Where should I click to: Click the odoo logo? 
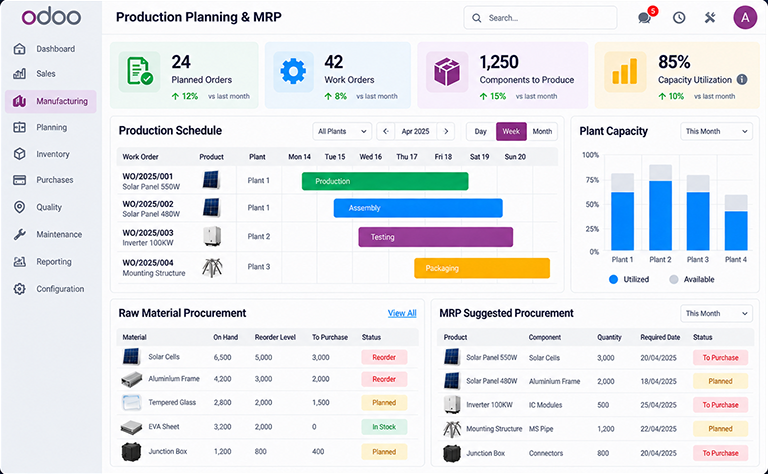point(51,17)
